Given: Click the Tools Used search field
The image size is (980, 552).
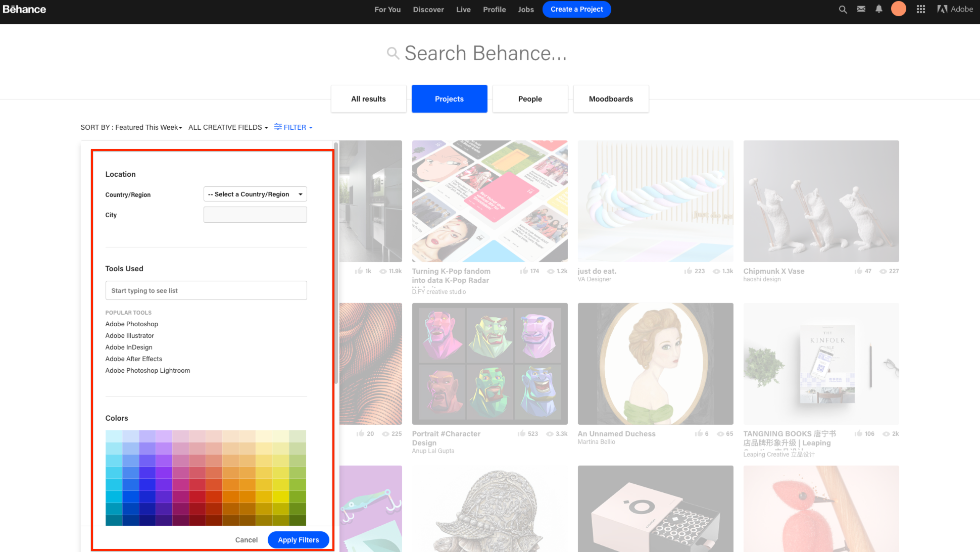Looking at the screenshot, I should click(206, 290).
